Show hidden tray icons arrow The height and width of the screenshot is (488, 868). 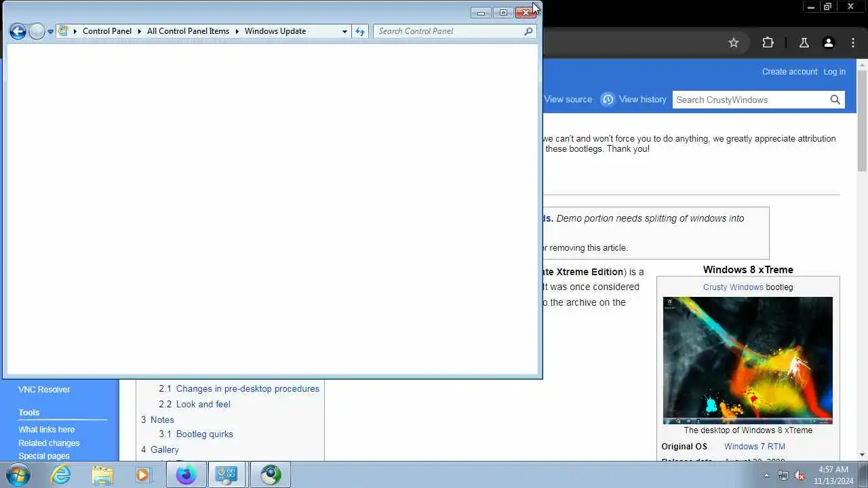(767, 476)
